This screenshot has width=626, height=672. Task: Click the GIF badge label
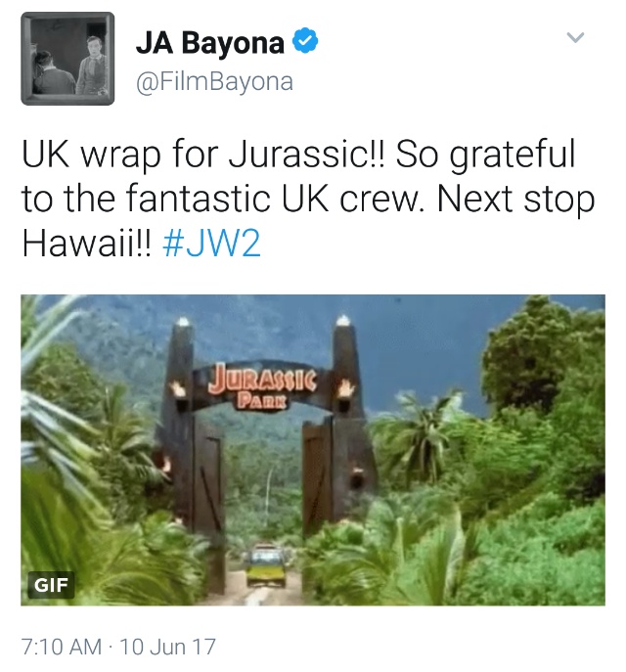tap(52, 585)
